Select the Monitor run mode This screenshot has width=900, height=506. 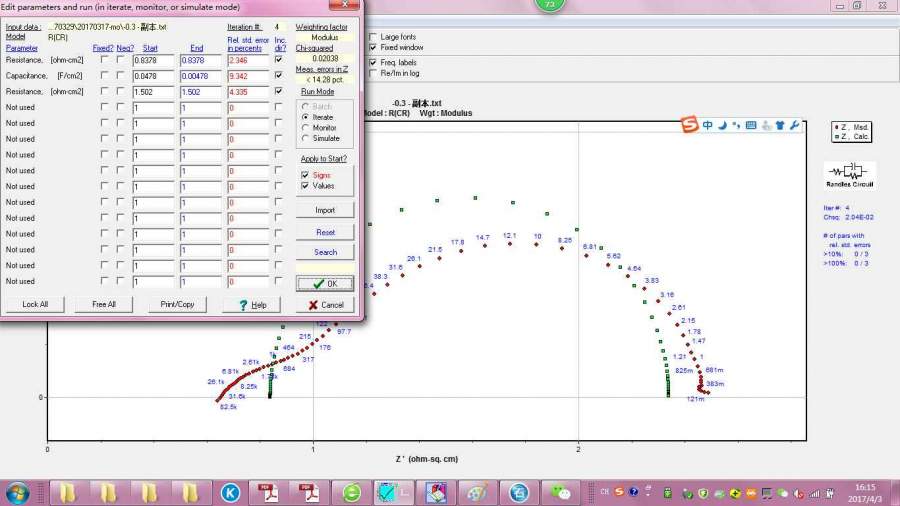(x=305, y=128)
